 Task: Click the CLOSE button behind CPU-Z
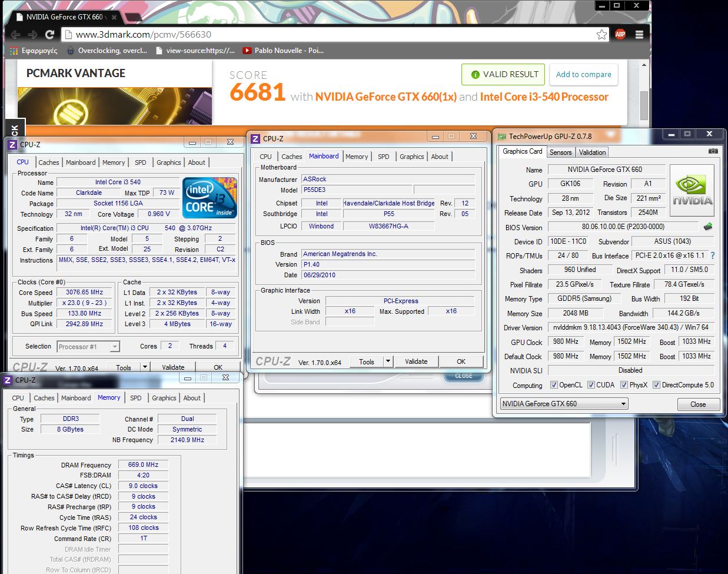[x=464, y=376]
